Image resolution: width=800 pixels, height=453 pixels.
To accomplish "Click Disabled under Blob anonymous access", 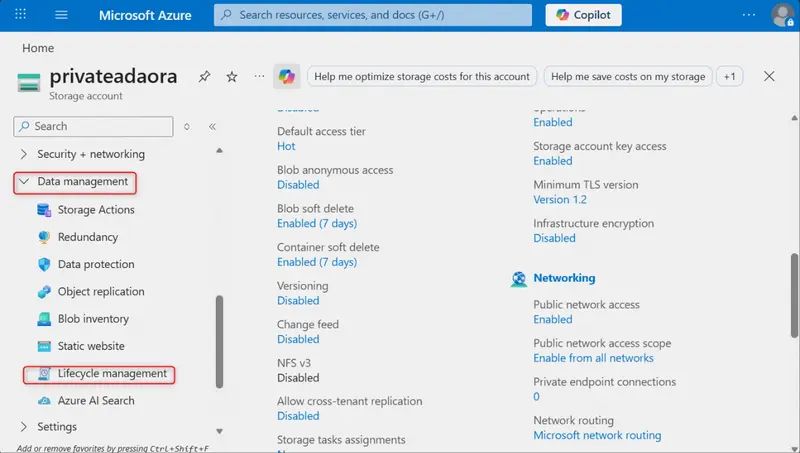I will point(298,185).
